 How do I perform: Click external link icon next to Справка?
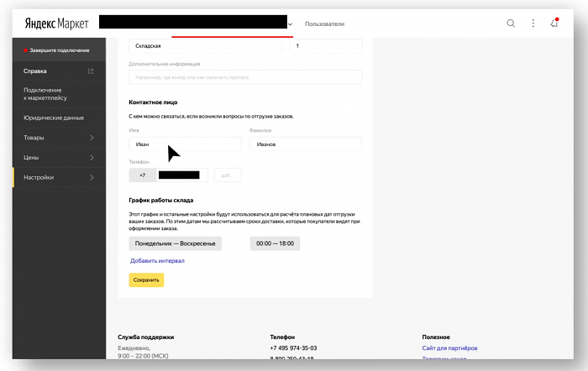click(91, 71)
